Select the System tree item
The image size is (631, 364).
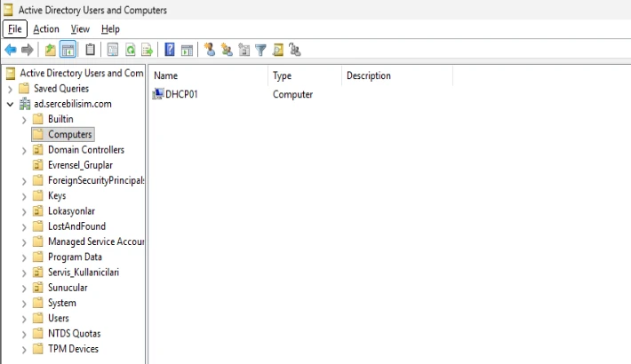[x=62, y=303]
